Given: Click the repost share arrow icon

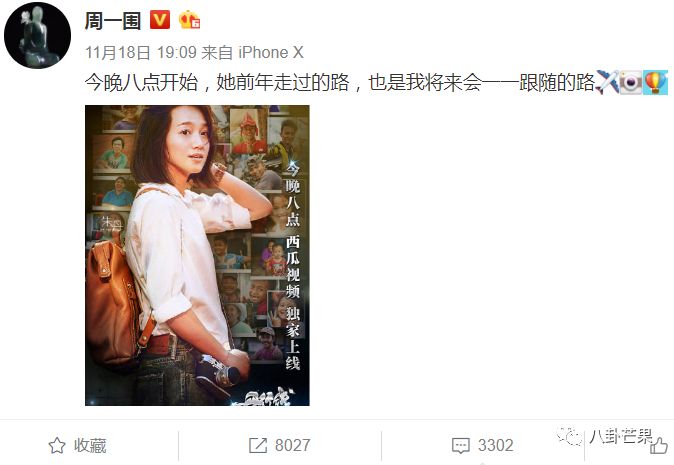Looking at the screenshot, I should pos(258,446).
